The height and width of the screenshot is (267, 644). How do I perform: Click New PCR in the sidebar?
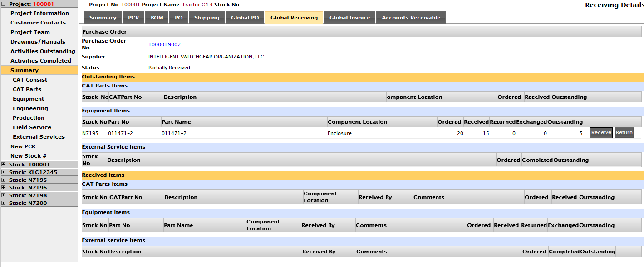point(23,146)
